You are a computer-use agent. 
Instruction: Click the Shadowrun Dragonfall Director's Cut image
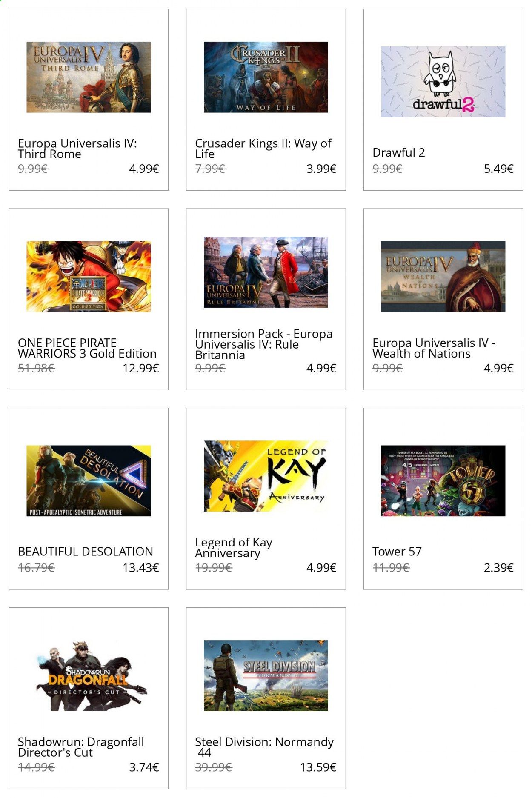point(89,675)
